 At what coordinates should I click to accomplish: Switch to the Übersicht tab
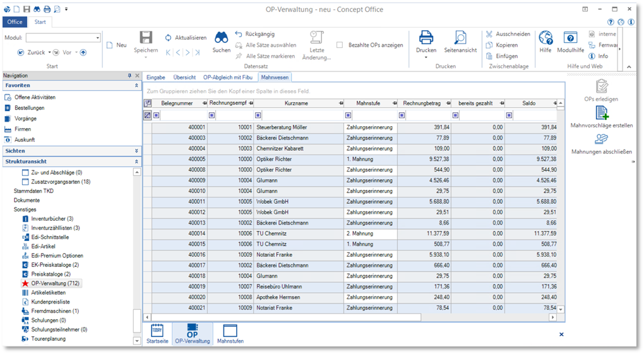click(184, 77)
